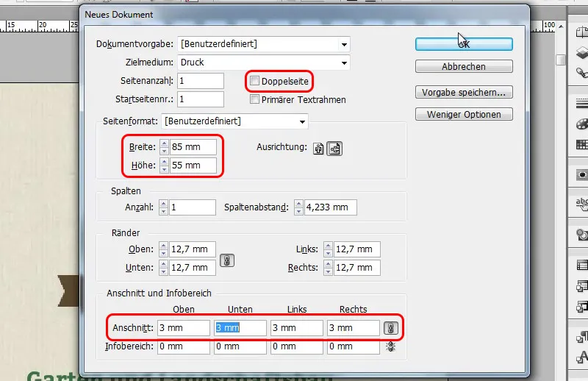
Task: Click the Anschnitt Rechts field
Action: (354, 328)
